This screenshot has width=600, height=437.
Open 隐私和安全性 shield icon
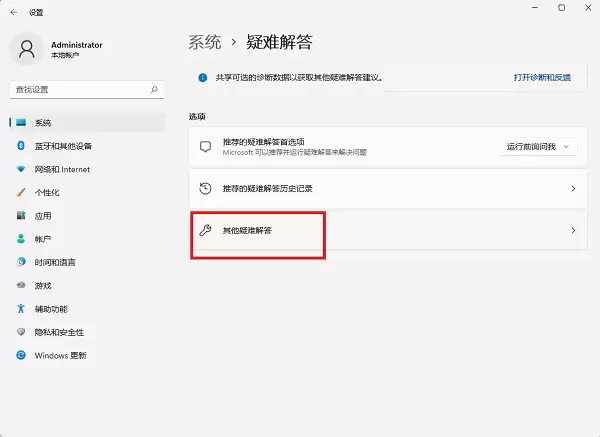point(21,332)
